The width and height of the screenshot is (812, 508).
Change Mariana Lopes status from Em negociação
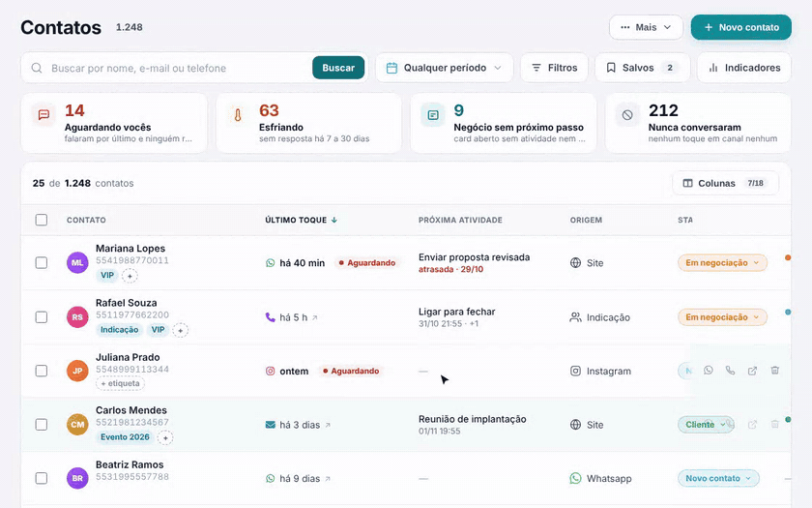click(722, 263)
